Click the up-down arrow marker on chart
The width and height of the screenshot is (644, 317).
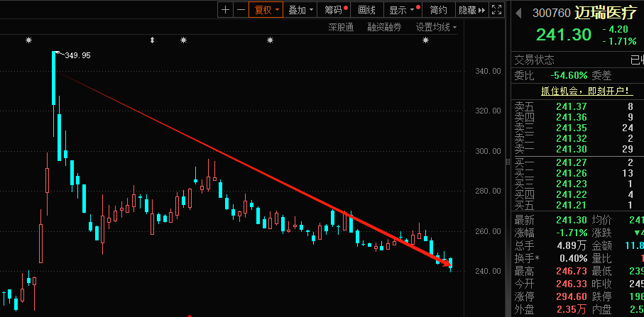click(152, 40)
